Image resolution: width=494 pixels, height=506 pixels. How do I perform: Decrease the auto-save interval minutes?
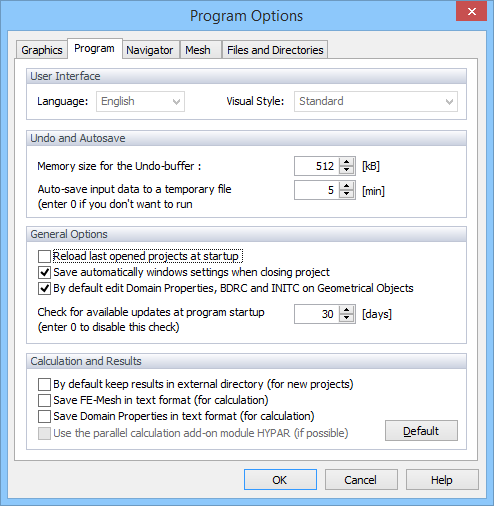click(346, 194)
